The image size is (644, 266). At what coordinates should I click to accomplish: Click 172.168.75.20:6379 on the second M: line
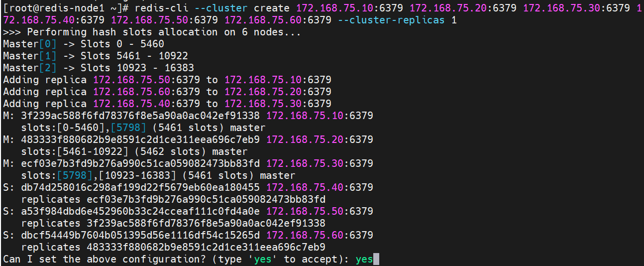320,139
